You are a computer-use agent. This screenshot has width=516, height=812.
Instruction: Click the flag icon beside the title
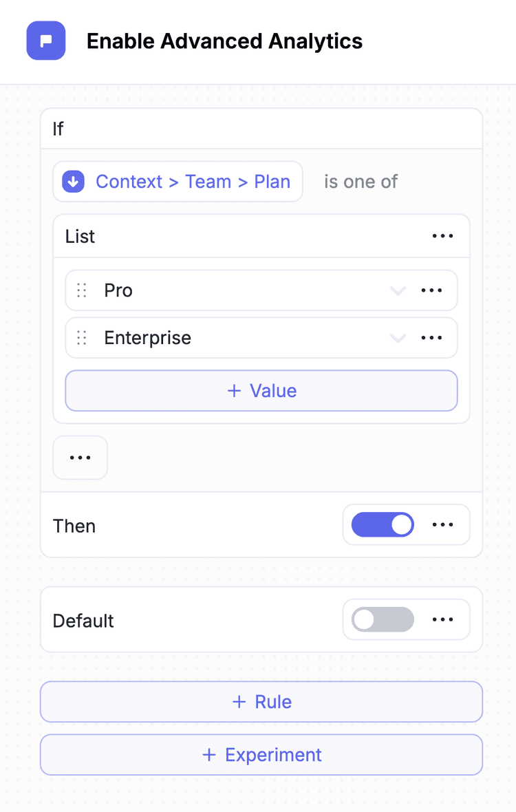pos(45,41)
